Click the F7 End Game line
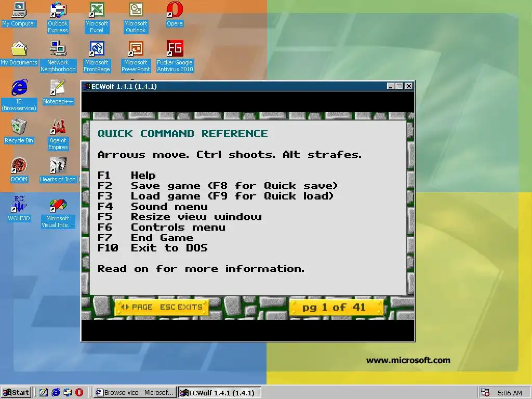 (x=145, y=237)
